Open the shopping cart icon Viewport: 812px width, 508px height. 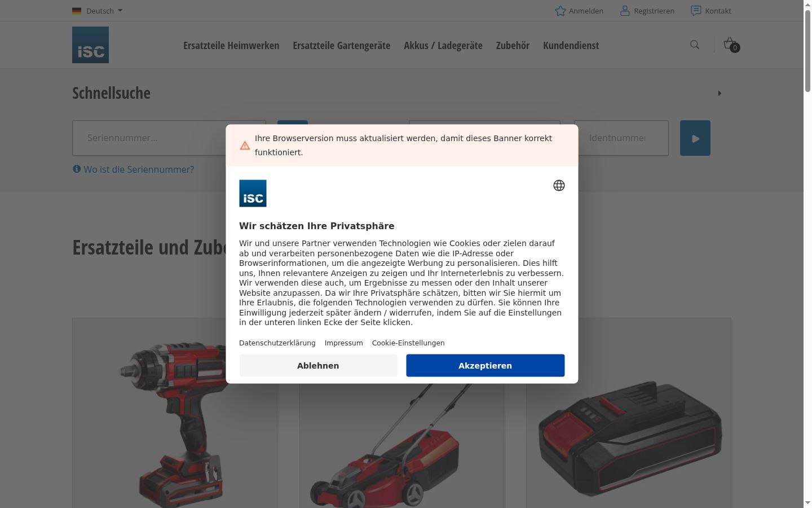click(731, 44)
